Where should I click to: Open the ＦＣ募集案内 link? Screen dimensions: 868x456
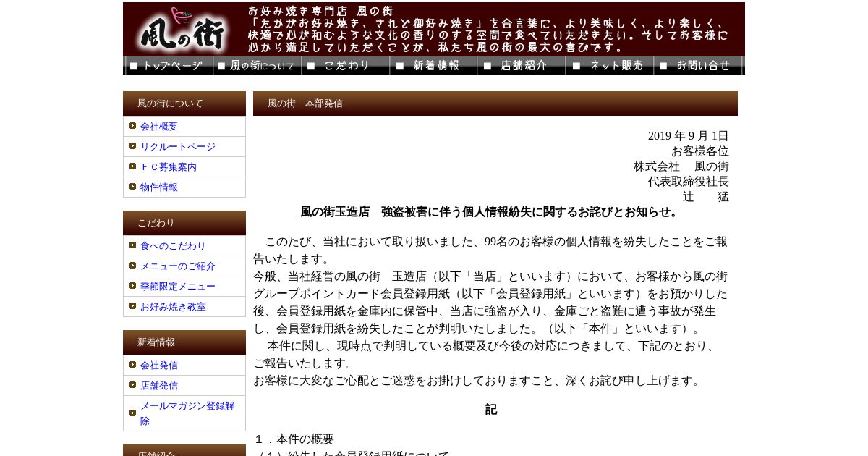click(x=169, y=167)
